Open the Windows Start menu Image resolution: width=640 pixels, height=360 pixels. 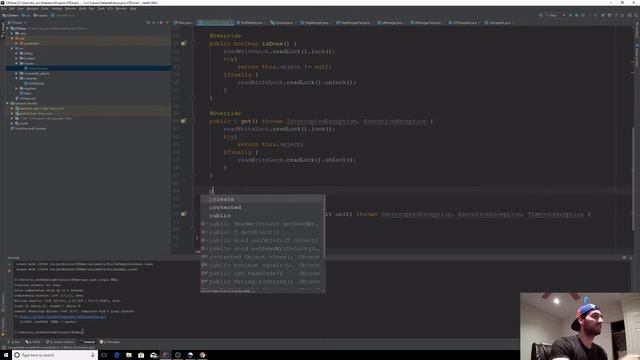tap(6, 355)
